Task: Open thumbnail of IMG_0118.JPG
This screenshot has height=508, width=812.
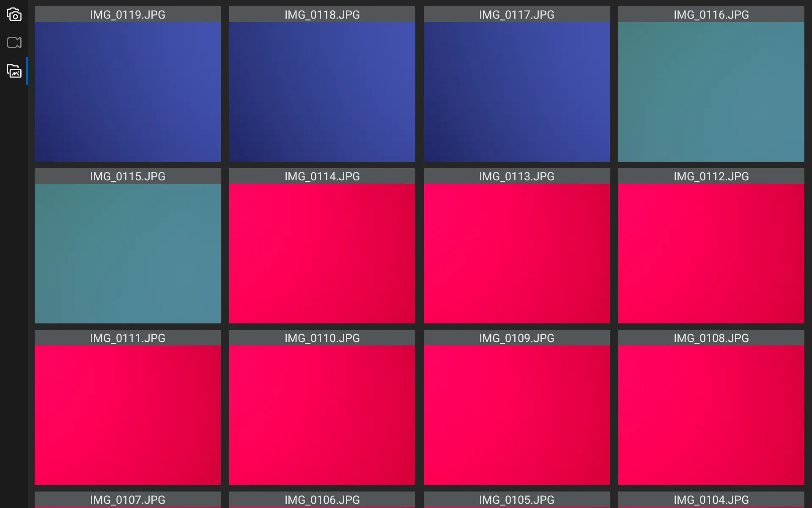Action: coord(322,91)
